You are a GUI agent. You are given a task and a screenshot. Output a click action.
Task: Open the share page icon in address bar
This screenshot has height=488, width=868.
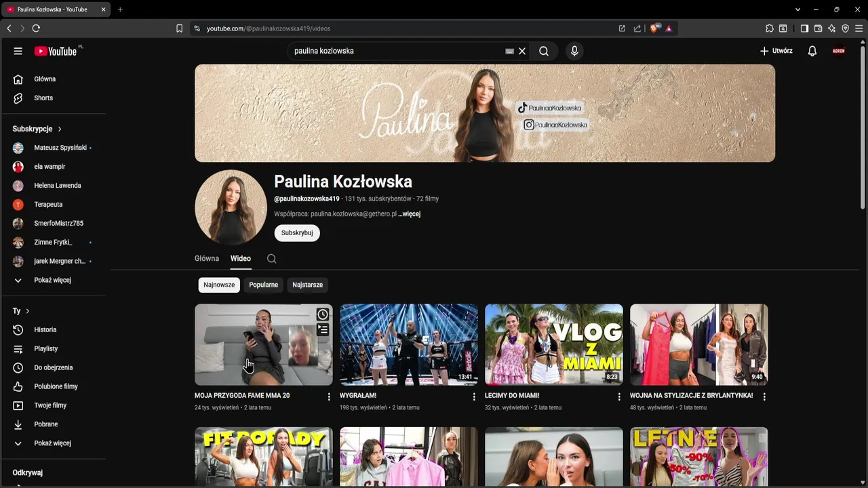[637, 28]
